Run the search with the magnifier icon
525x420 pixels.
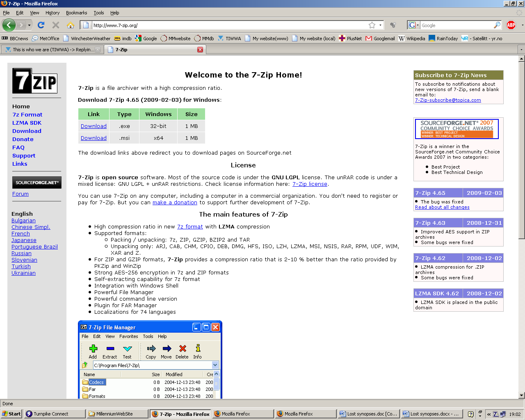(x=497, y=25)
